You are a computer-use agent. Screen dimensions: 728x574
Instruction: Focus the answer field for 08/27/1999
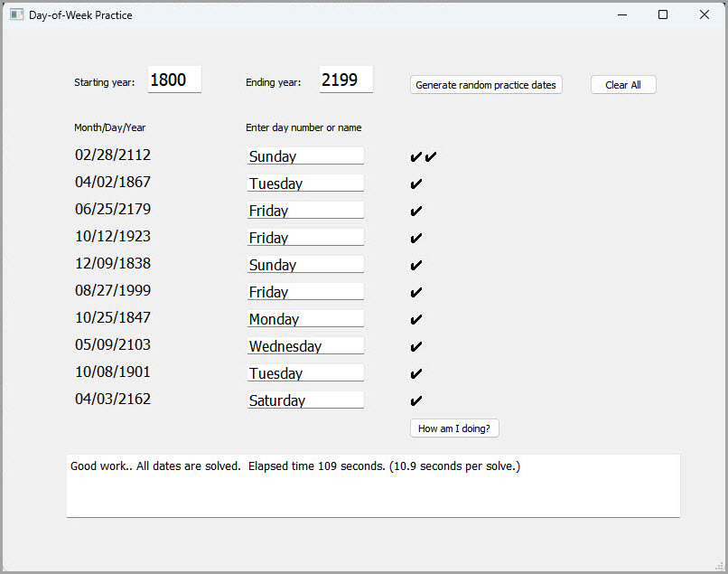point(305,291)
